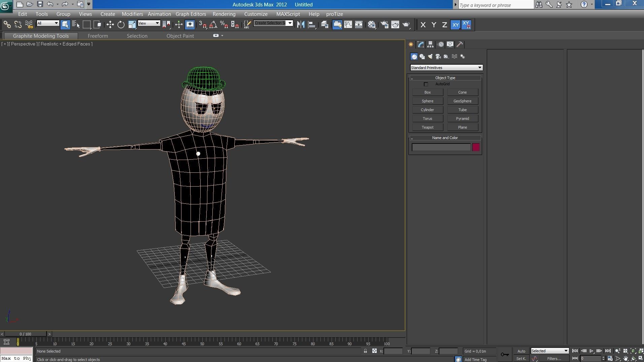The width and height of the screenshot is (644, 362).
Task: Click the Bind to Space Warp icon
Action: (x=29, y=25)
